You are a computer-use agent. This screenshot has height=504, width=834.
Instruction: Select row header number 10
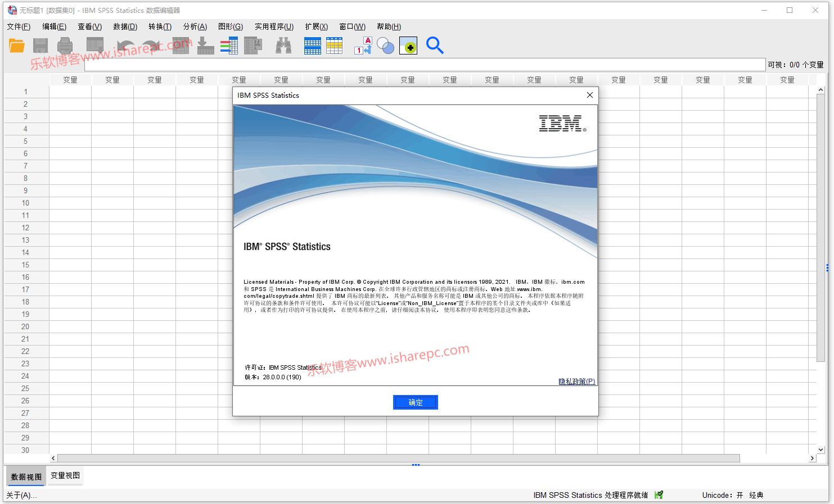pos(25,203)
